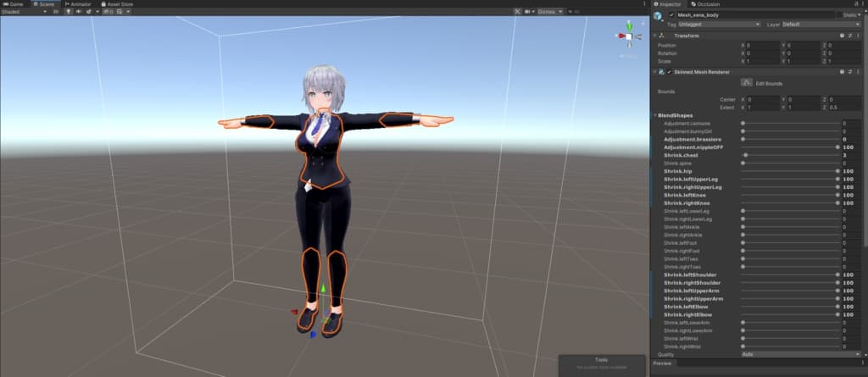The height and width of the screenshot is (377, 868).
Task: Toggle Mesh_xena_body active checkbox
Action: tap(671, 15)
